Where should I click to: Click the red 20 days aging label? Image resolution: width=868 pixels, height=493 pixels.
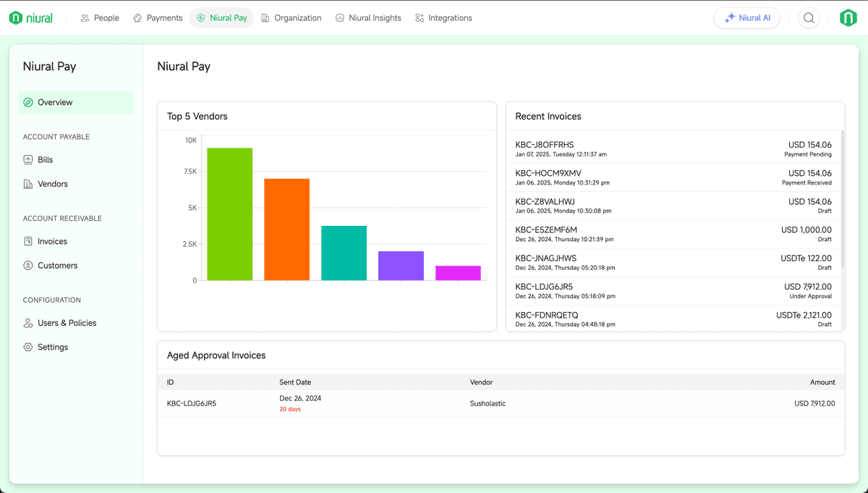pyautogui.click(x=290, y=410)
